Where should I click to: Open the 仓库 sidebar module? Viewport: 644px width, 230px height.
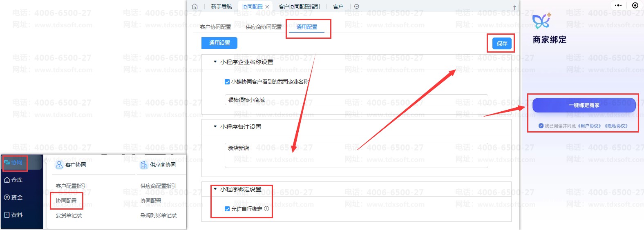point(14,180)
